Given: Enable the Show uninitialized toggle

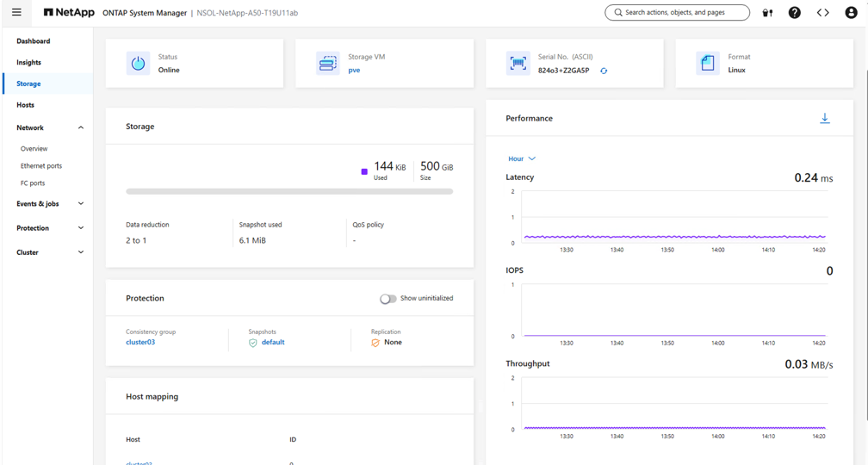Looking at the screenshot, I should 388,299.
